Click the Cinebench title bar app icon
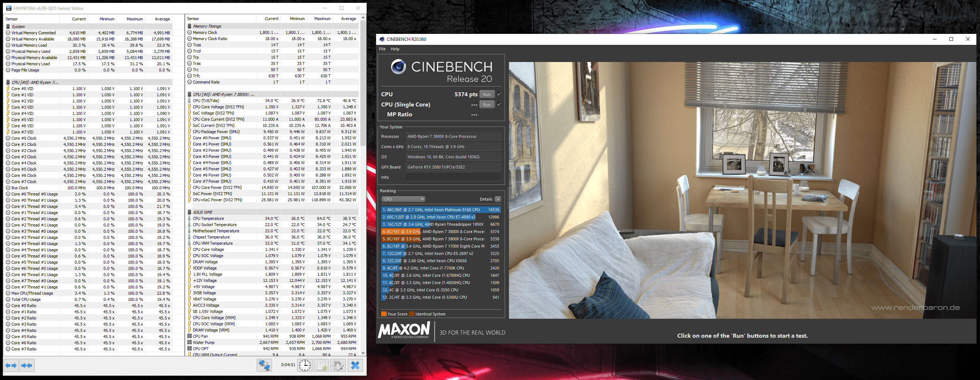 click(382, 39)
